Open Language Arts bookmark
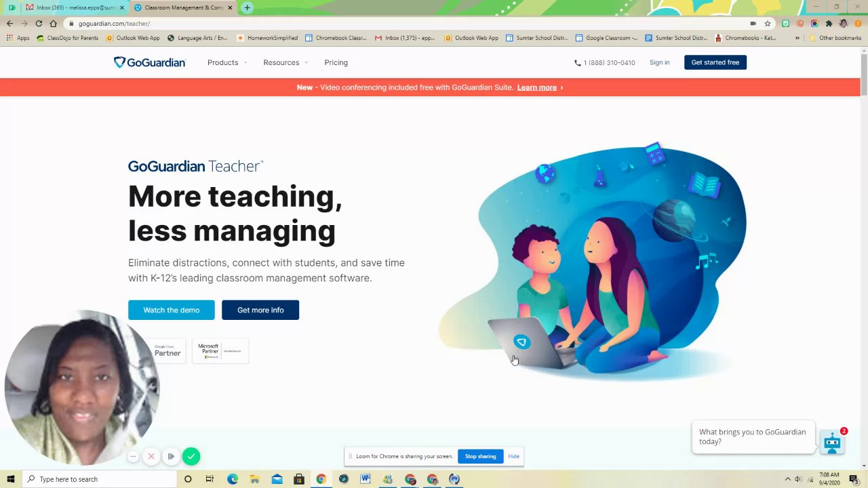The height and width of the screenshot is (488, 868). (197, 38)
